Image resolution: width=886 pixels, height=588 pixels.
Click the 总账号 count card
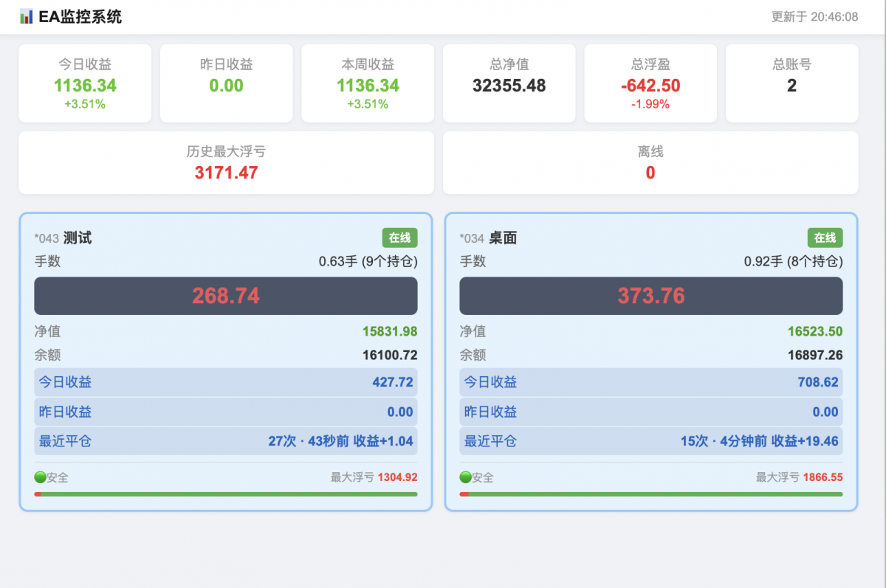(792, 83)
